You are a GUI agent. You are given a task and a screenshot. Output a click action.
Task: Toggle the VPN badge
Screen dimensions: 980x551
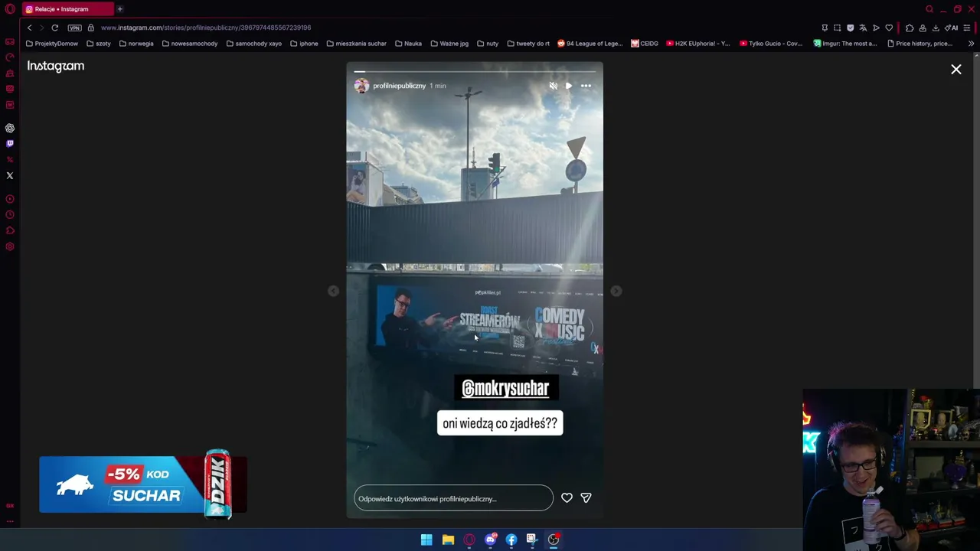[x=74, y=28]
